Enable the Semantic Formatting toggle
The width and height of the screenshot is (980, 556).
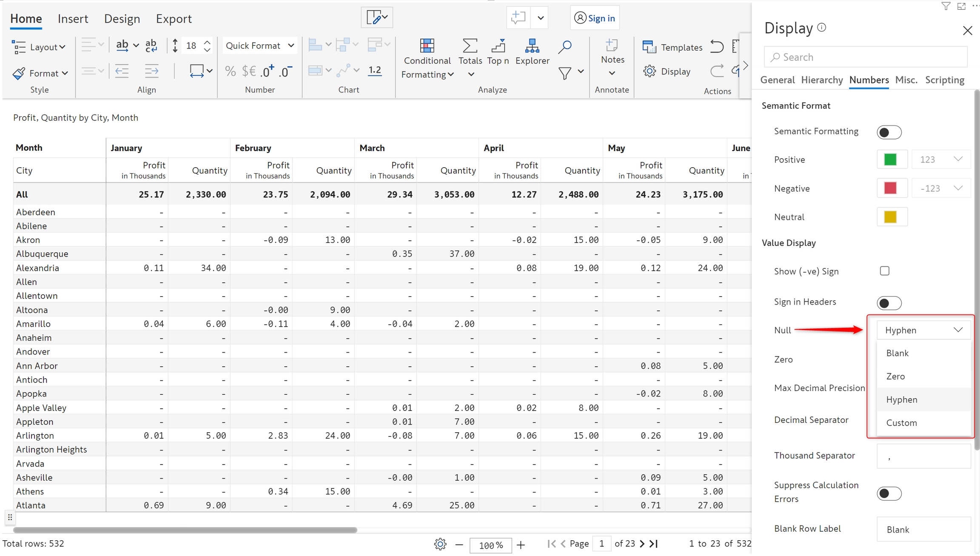pyautogui.click(x=889, y=132)
